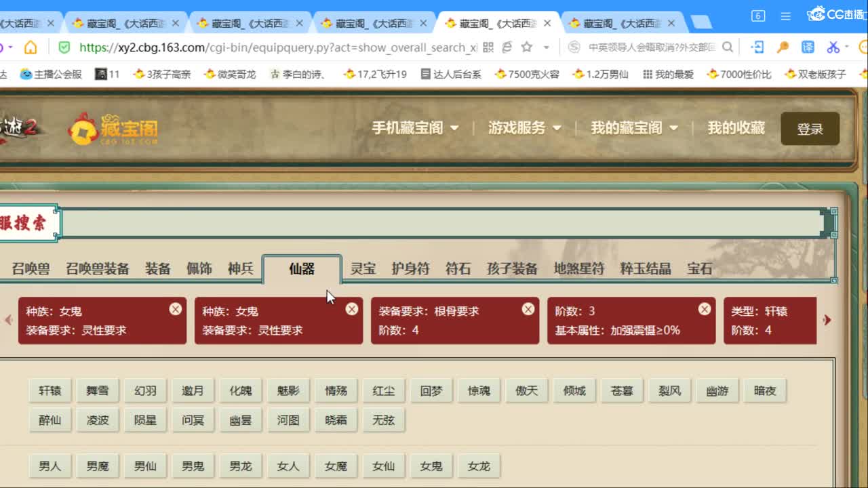
Task: Click the Sogou search engine icon
Action: pyautogui.click(x=574, y=47)
